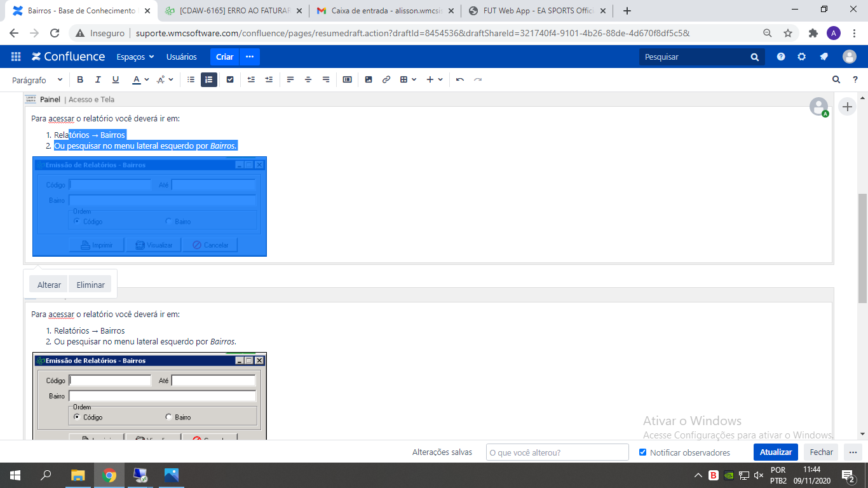The width and height of the screenshot is (868, 488).
Task: Open the settings gear in the header
Action: click(x=802, y=57)
